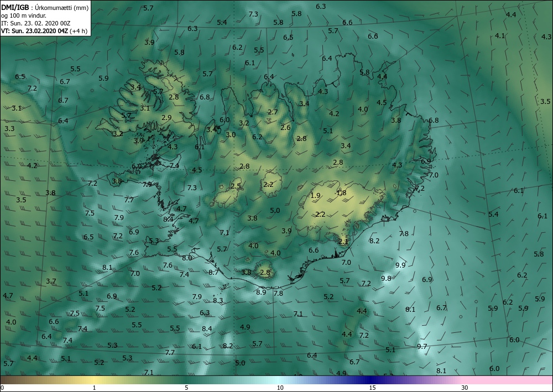The image size is (553, 392).
Task: Click the title 'DMI/IGB : Úrkomumætti (mm)'
Action: [x=45, y=7]
